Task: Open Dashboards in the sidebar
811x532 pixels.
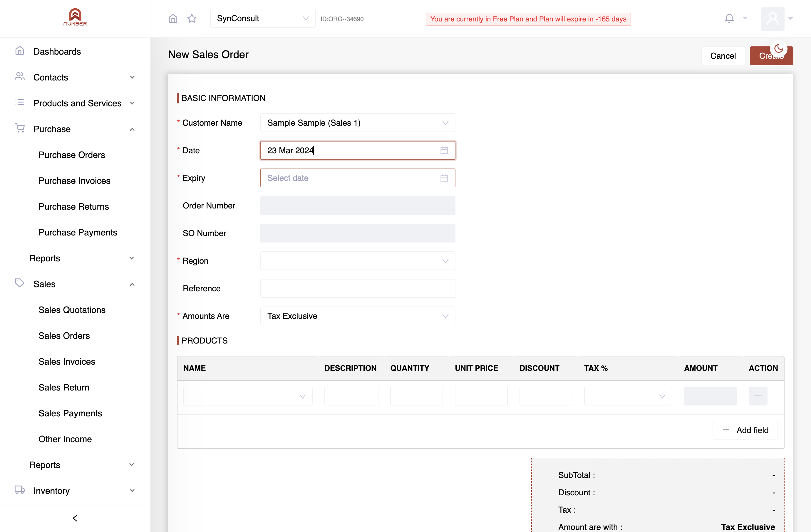Action: (57, 51)
